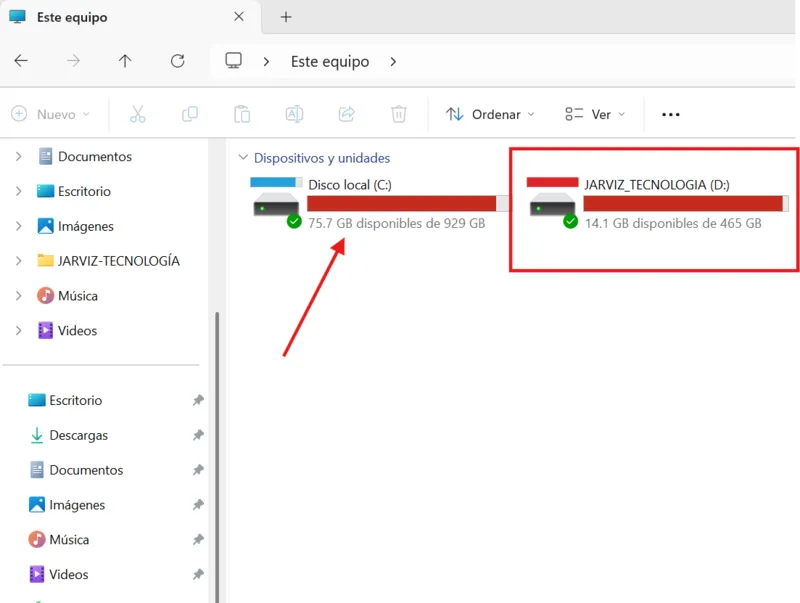The width and height of the screenshot is (800, 603).
Task: Open pinned Documentos in quick access
Action: pyautogui.click(x=76, y=470)
